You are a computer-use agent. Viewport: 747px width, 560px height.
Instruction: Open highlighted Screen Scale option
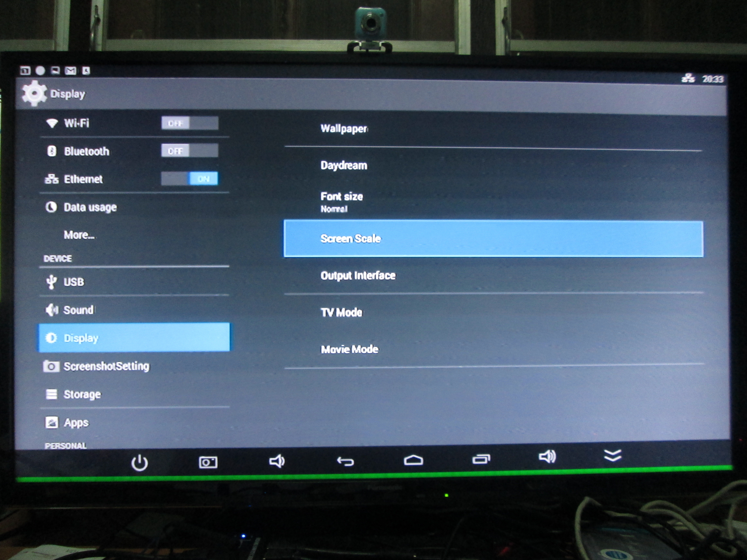[493, 239]
